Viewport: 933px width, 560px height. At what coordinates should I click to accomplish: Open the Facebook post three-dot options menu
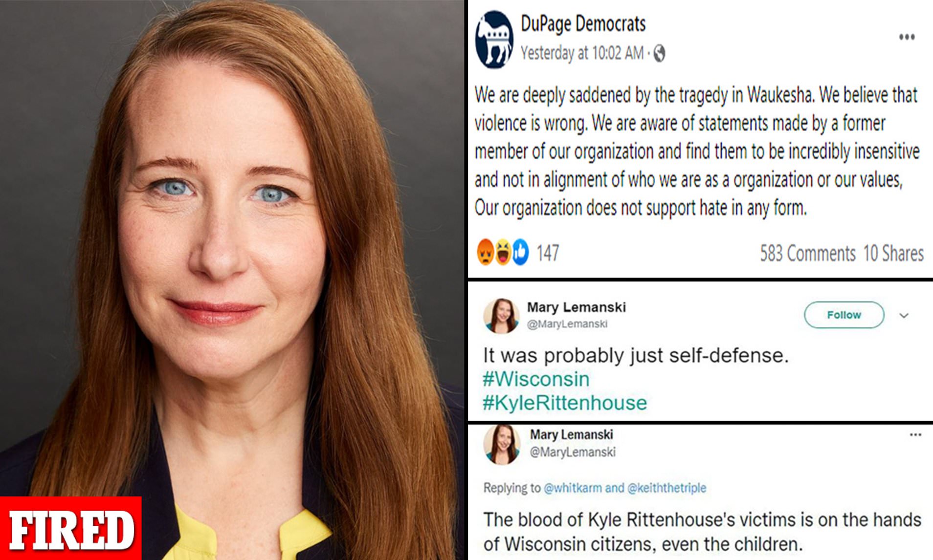907,37
